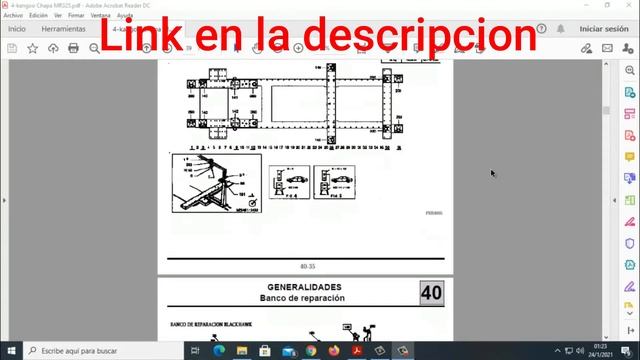Open the Organize Pages tool icon
The height and width of the screenshot is (360, 640).
[x=630, y=200]
